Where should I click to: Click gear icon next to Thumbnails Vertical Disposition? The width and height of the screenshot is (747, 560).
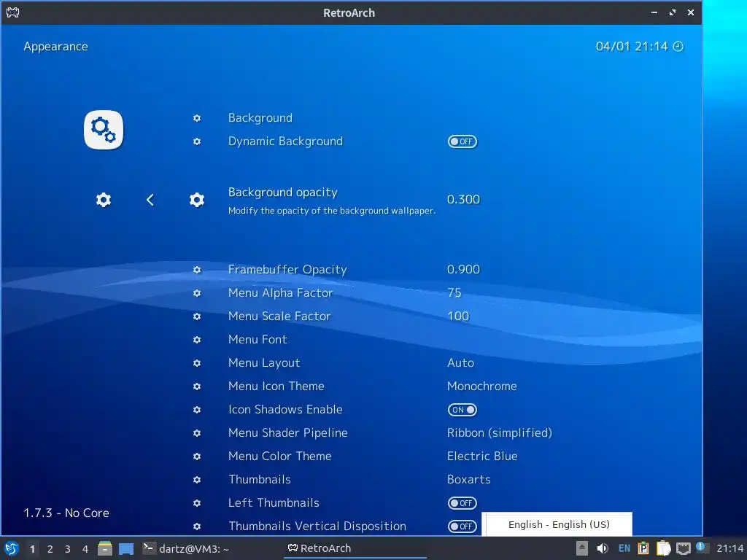[x=197, y=526]
